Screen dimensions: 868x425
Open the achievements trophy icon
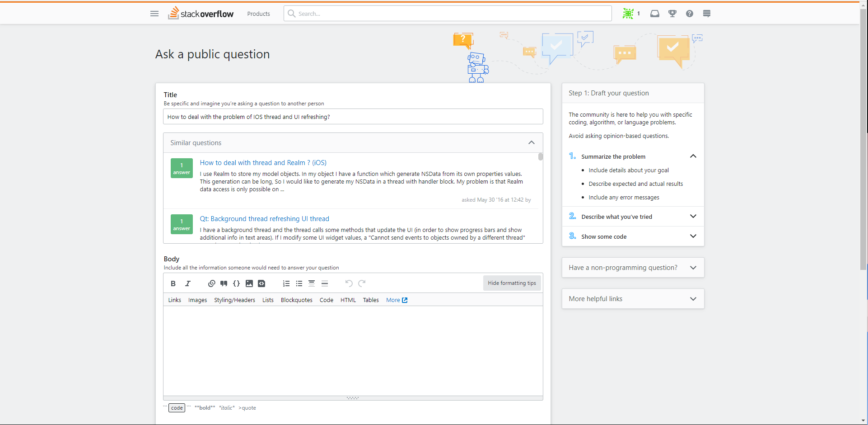[672, 14]
